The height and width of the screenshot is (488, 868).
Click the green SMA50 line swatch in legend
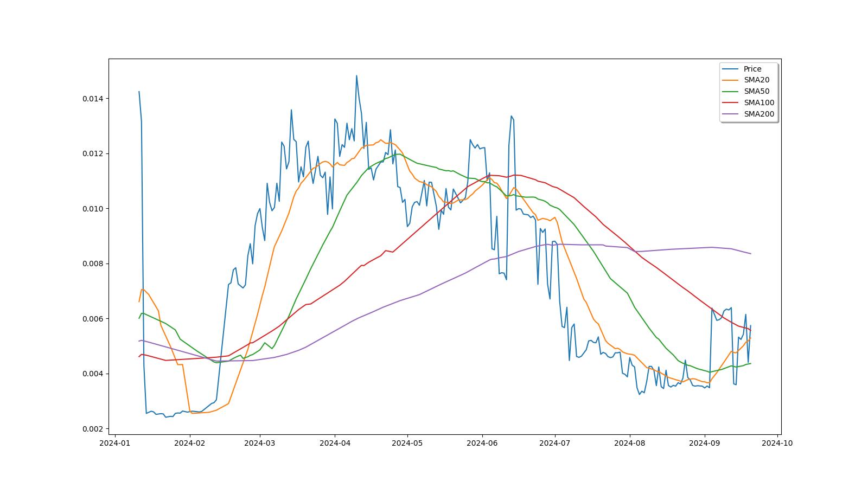click(731, 92)
